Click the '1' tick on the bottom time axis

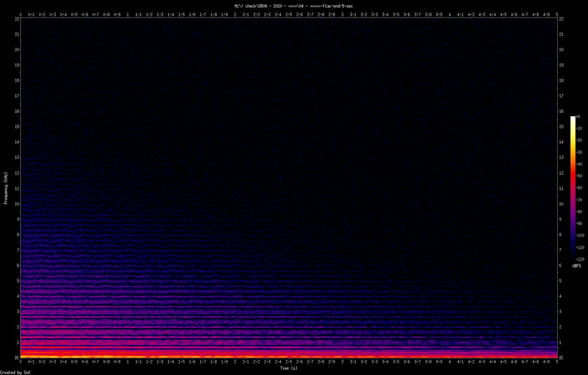pyautogui.click(x=128, y=363)
